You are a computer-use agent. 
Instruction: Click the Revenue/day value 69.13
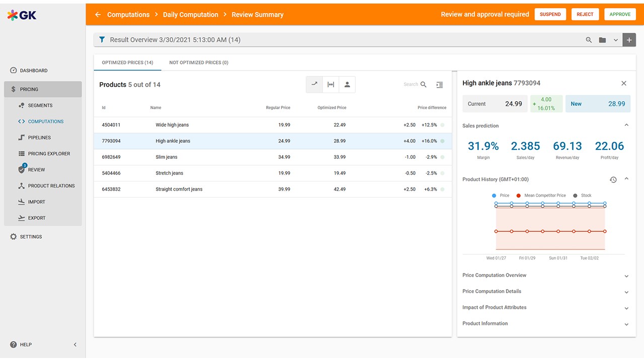[568, 146]
